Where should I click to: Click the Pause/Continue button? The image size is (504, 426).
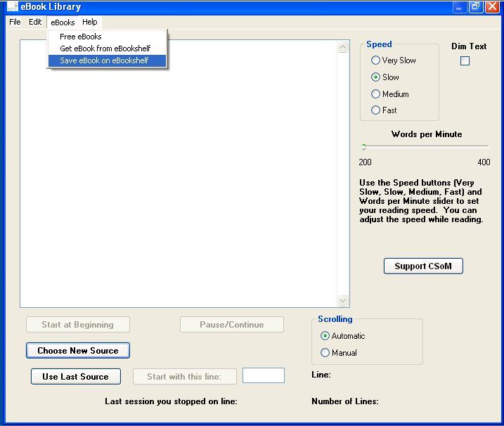pyautogui.click(x=232, y=324)
